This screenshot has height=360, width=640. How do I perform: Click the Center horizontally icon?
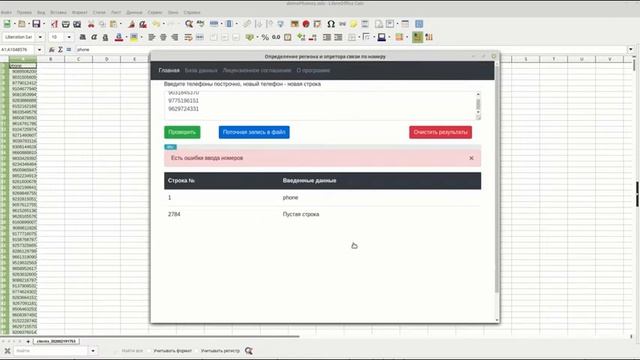163,37
